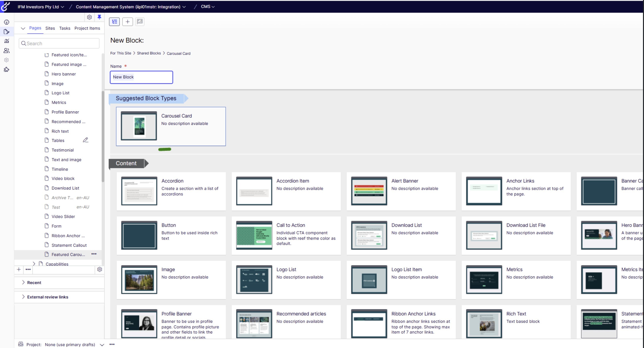Select the Carousel Card suggested block

[x=171, y=126]
